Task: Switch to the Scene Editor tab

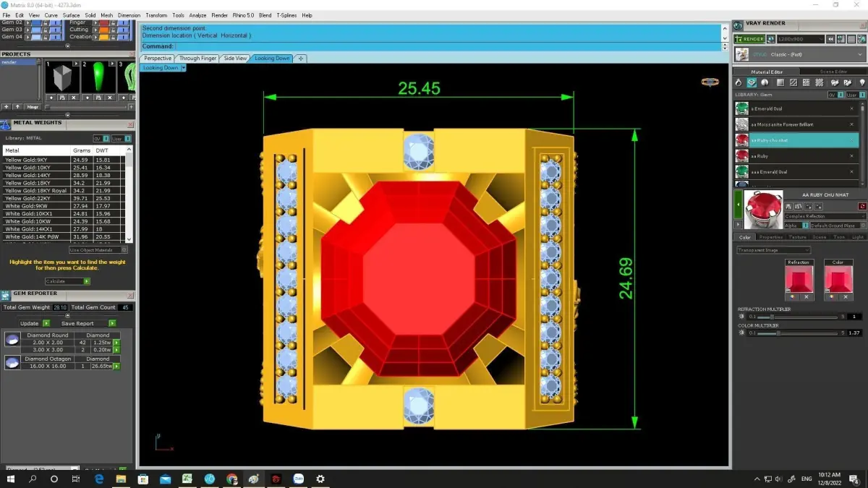Action: point(833,72)
